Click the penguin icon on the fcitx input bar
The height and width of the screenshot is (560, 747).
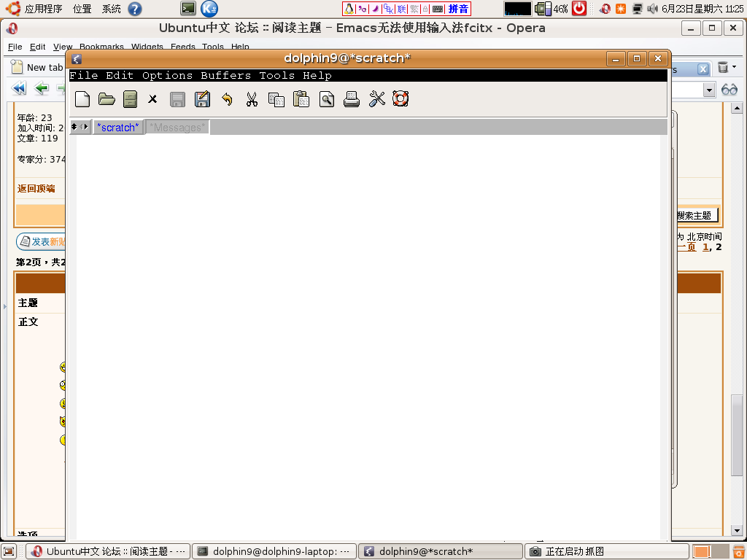coord(349,9)
